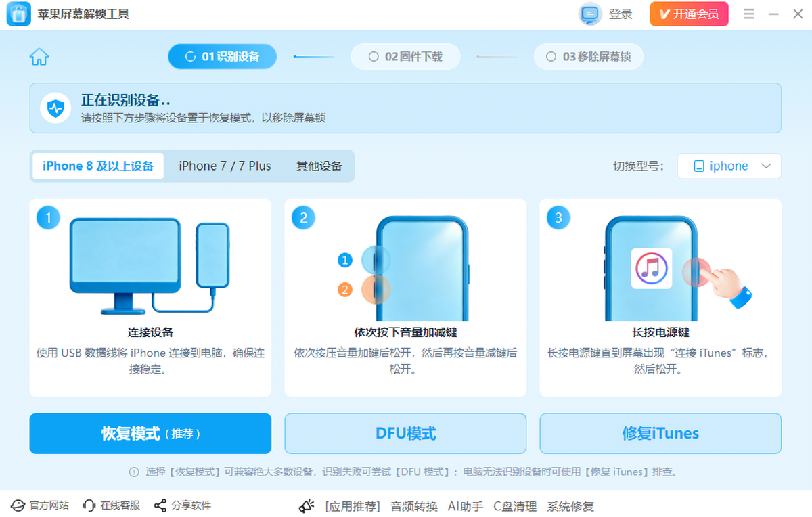
Task: Click the headset icon for 在线客服
Action: coord(89,505)
